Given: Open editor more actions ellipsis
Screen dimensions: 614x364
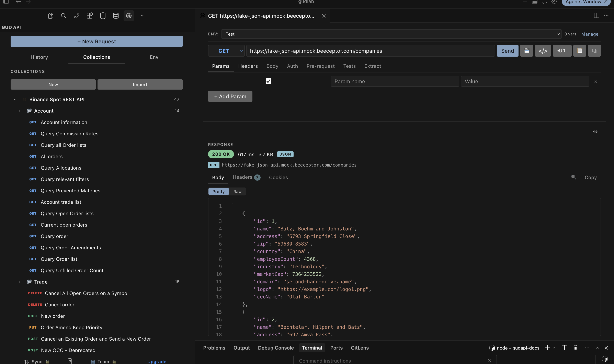Looking at the screenshot, I should pos(606,15).
